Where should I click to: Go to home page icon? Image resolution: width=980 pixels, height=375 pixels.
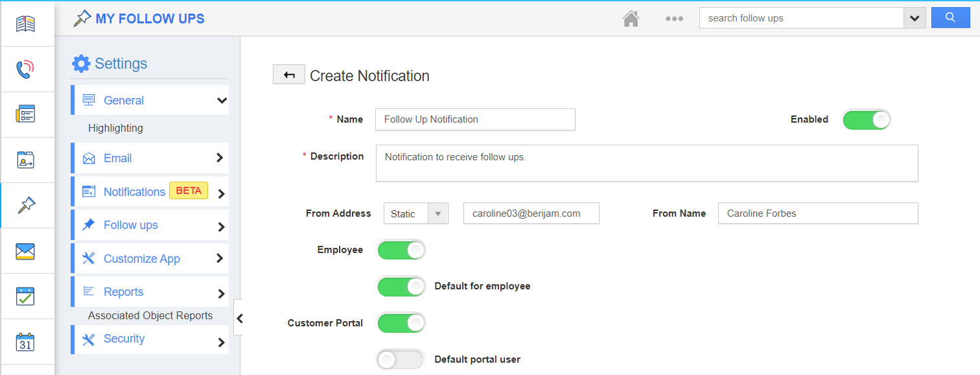(631, 18)
